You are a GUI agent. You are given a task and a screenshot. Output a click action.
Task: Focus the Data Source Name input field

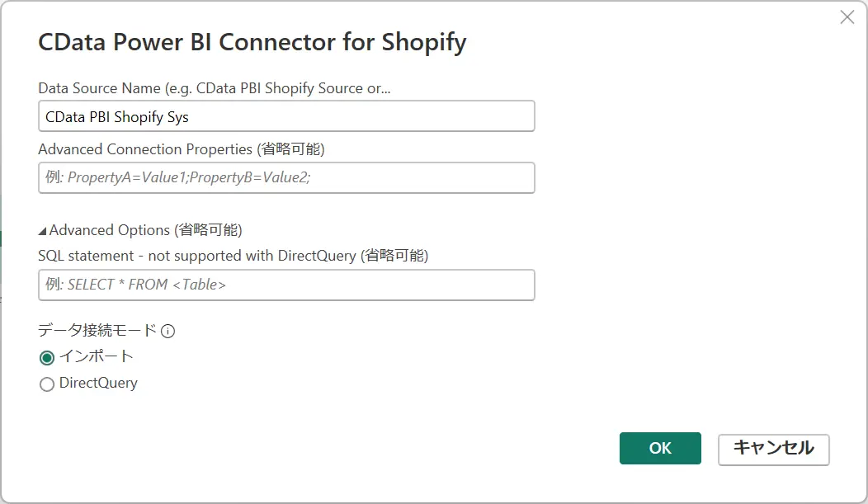[286, 116]
